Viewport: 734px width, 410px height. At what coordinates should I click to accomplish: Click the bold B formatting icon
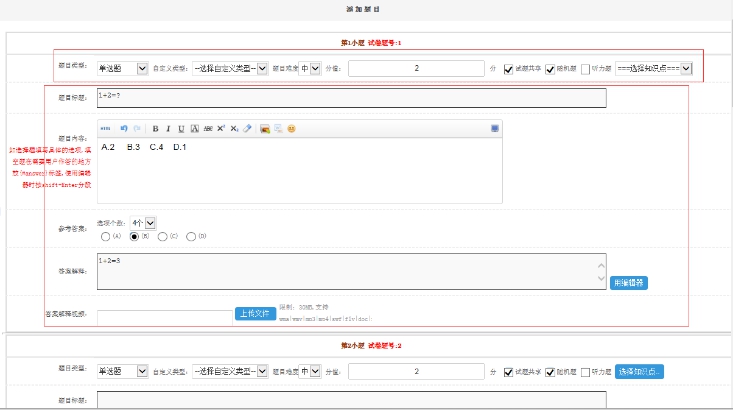point(155,129)
